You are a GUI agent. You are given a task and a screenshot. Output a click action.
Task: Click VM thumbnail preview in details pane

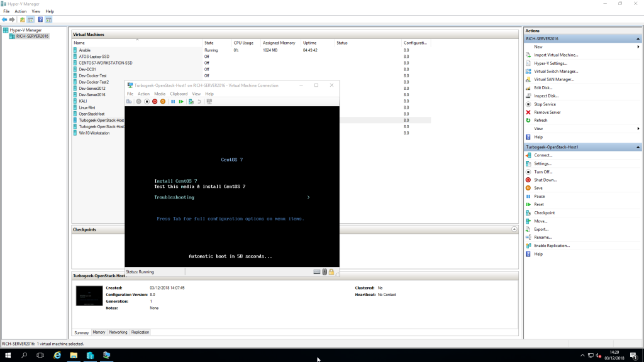pyautogui.click(x=89, y=295)
